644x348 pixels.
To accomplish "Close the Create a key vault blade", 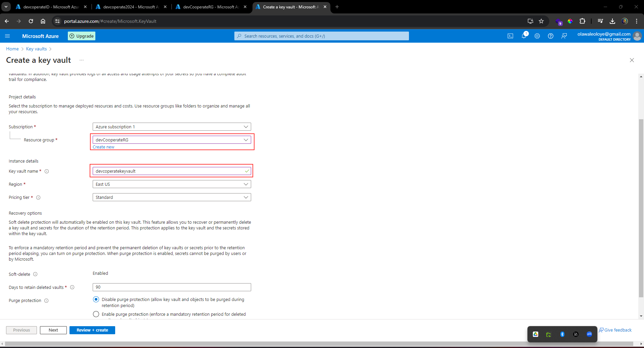I will [x=632, y=60].
